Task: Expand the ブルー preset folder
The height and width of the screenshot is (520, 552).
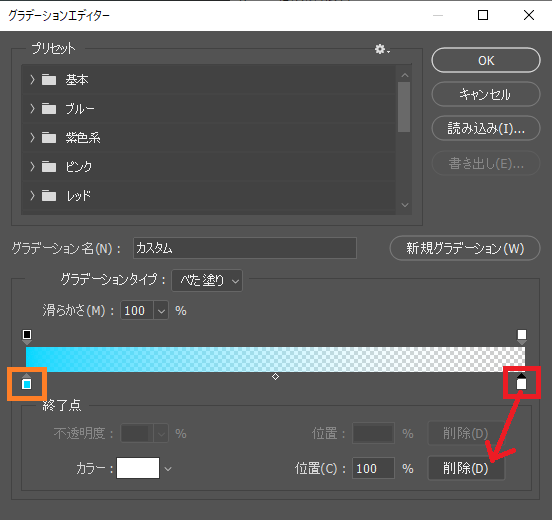Action: pos(32,109)
